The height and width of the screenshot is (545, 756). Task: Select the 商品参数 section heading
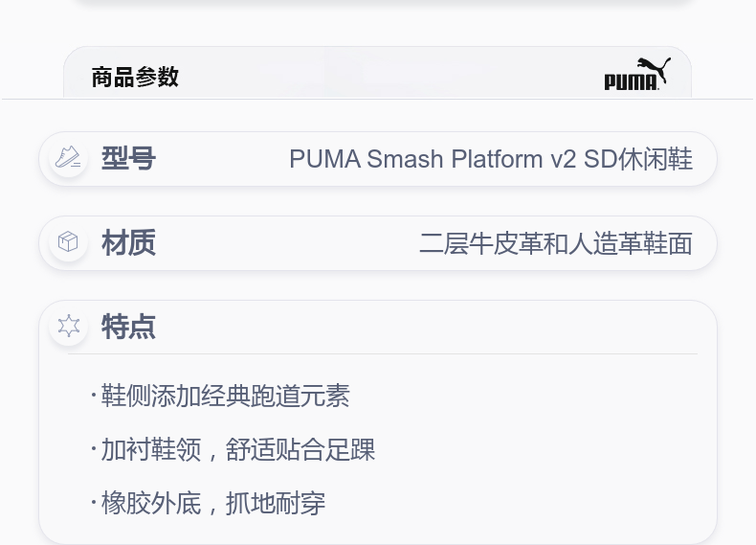click(x=135, y=77)
